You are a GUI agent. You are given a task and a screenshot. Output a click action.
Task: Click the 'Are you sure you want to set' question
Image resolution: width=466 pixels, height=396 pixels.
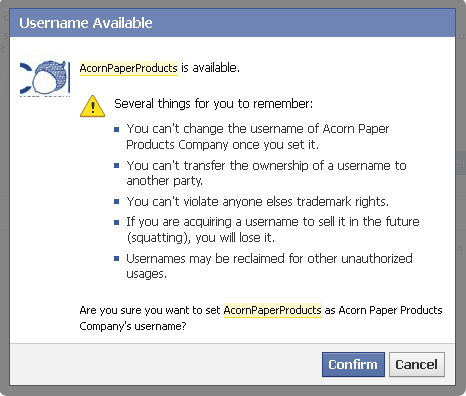click(261, 318)
